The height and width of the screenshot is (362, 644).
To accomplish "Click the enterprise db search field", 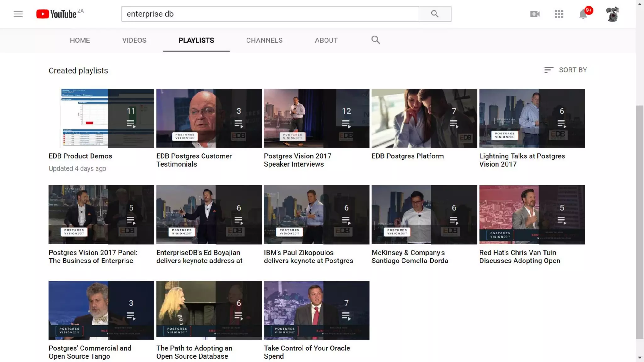I will (x=270, y=14).
